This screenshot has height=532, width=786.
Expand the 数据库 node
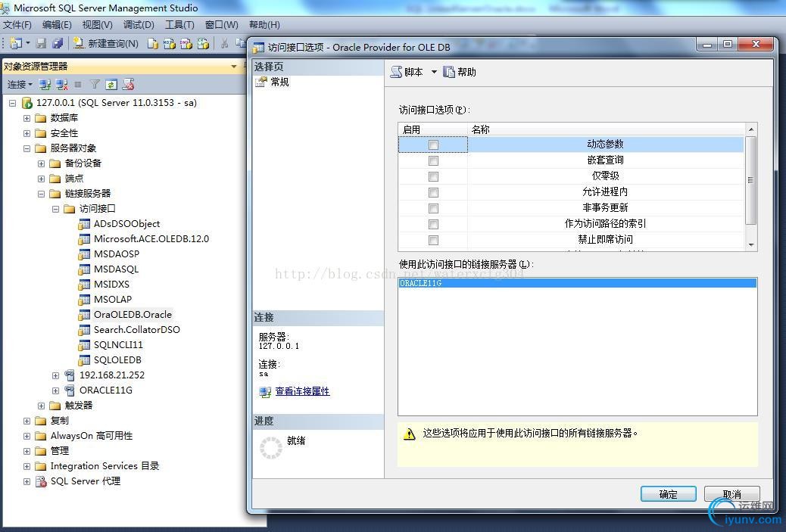pos(27,119)
